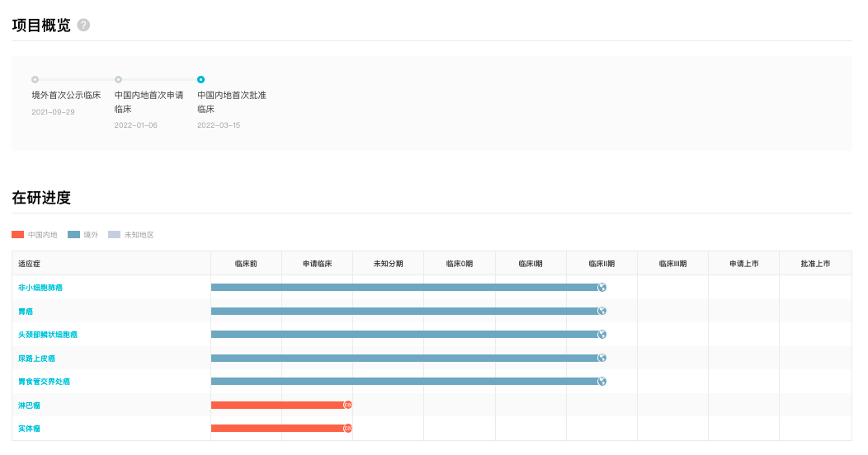Click the CN badge on the 实体瘤 bar
Viewport: 868px width, 455px height.
click(348, 429)
